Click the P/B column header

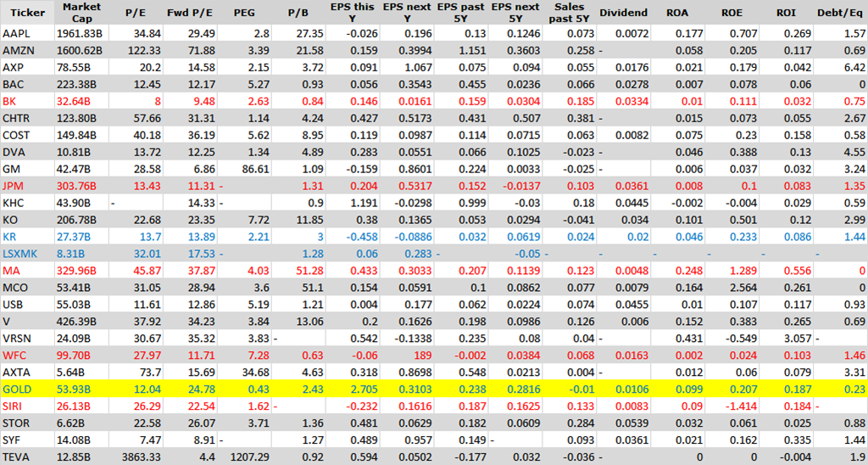coord(299,12)
